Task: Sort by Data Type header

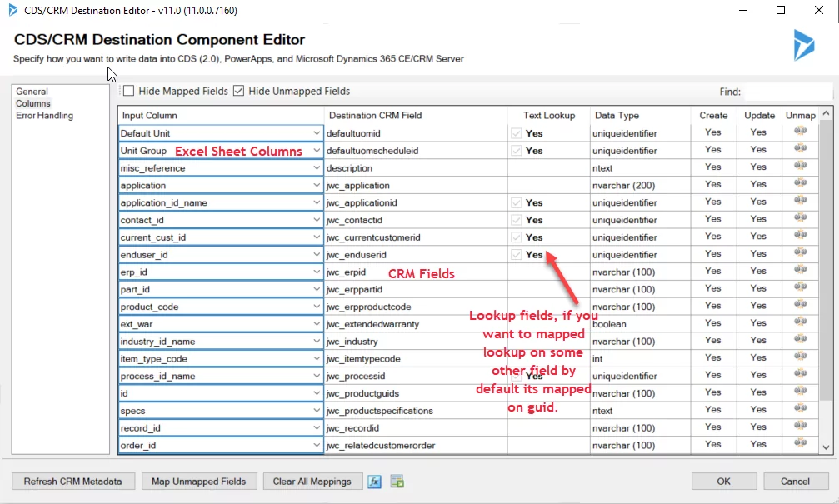Action: pos(640,116)
